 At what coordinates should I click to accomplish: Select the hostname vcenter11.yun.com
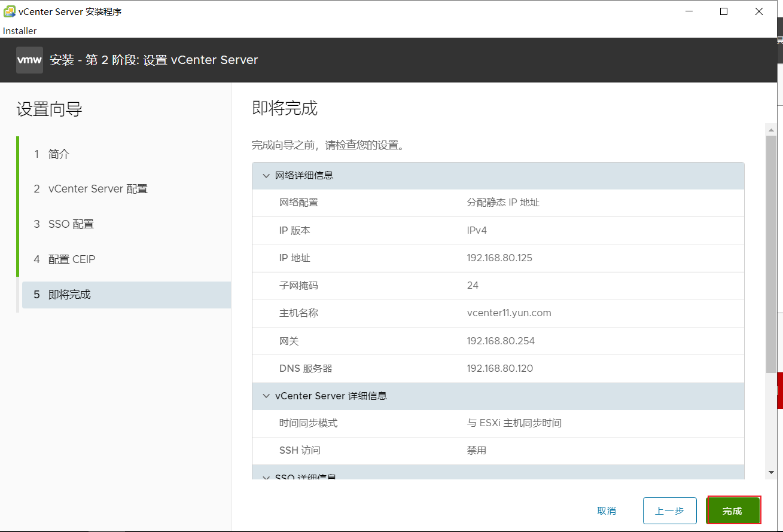[x=509, y=313]
